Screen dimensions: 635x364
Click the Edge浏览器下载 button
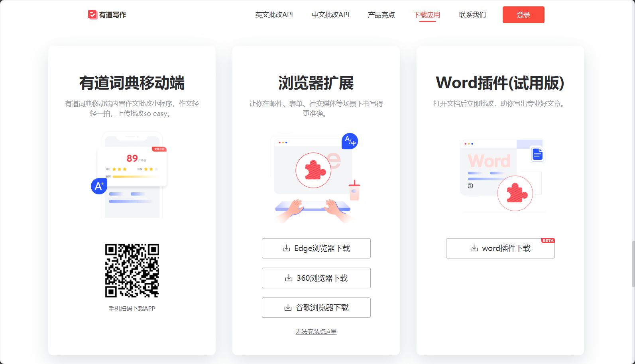(316, 248)
